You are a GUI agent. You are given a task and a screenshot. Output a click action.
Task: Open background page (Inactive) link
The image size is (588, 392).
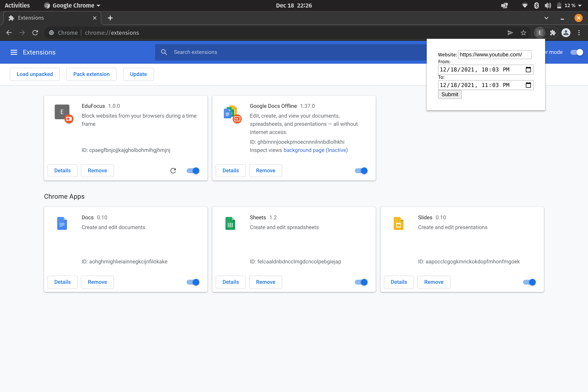click(315, 150)
